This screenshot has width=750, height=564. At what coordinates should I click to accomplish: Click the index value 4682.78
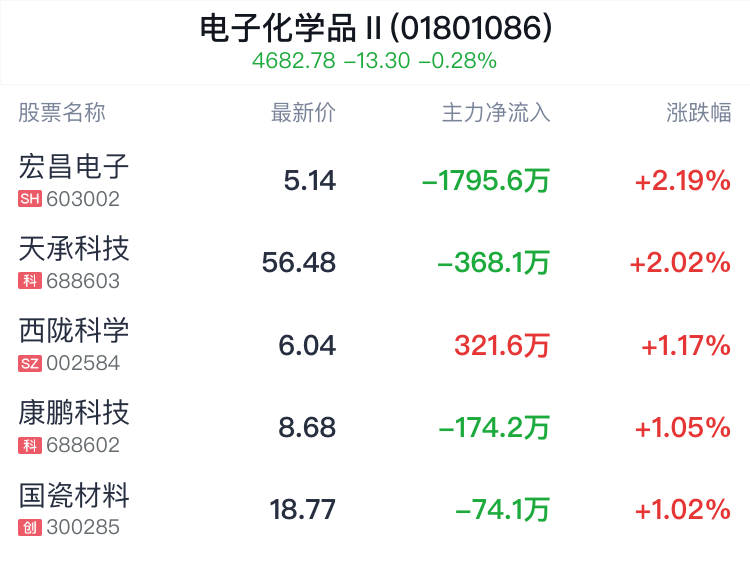click(294, 61)
